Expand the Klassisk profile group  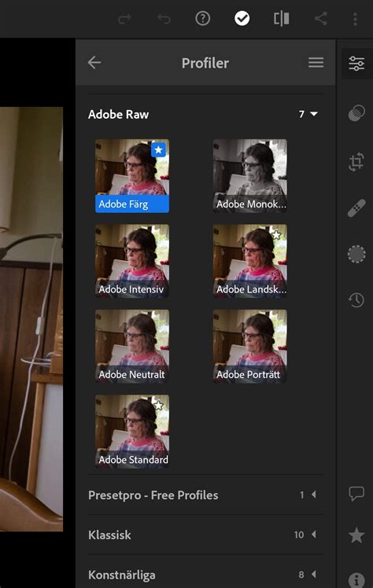click(x=205, y=535)
